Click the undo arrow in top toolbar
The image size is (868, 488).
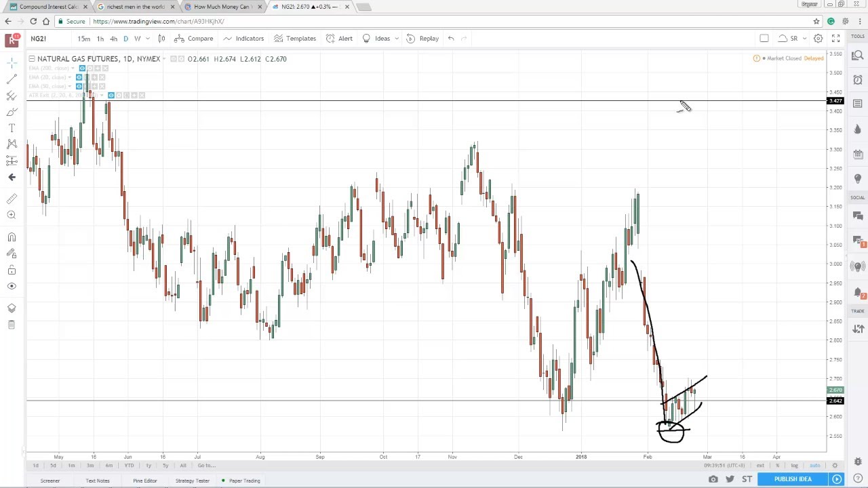(451, 39)
